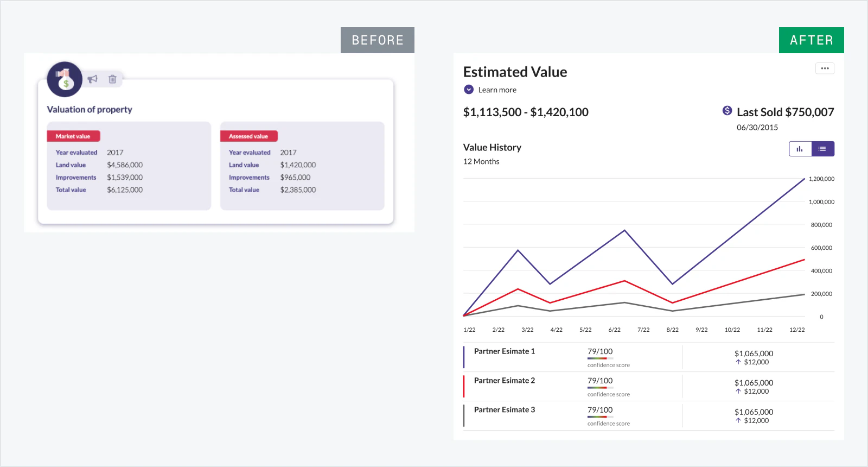Expand the Learn more chevron
Screen dimensions: 868x467
tap(469, 90)
